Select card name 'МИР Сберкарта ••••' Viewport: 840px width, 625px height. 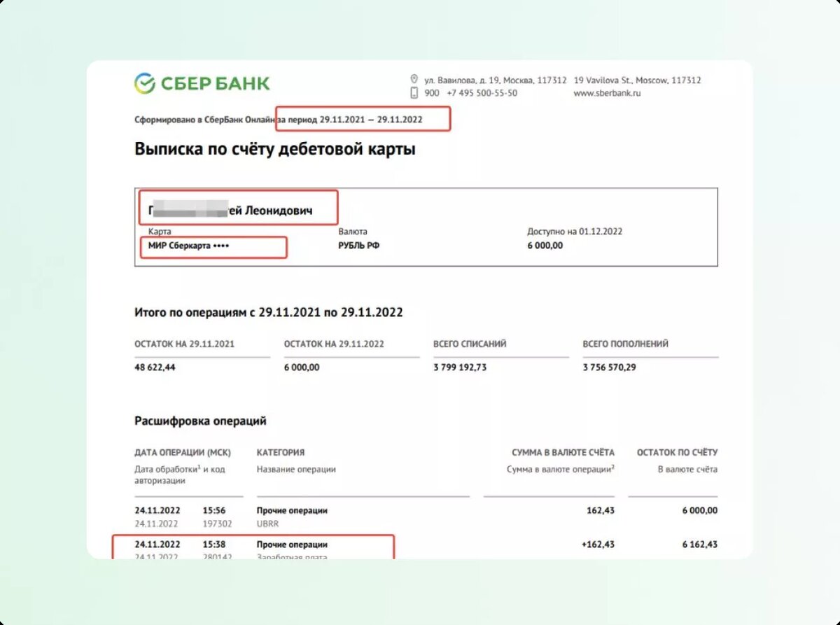pos(189,246)
